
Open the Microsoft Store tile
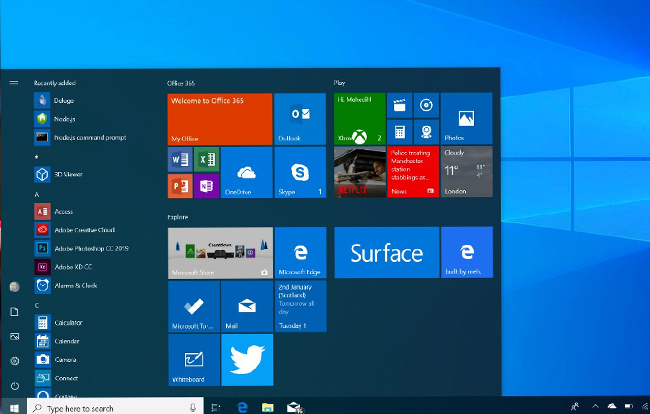coord(221,253)
